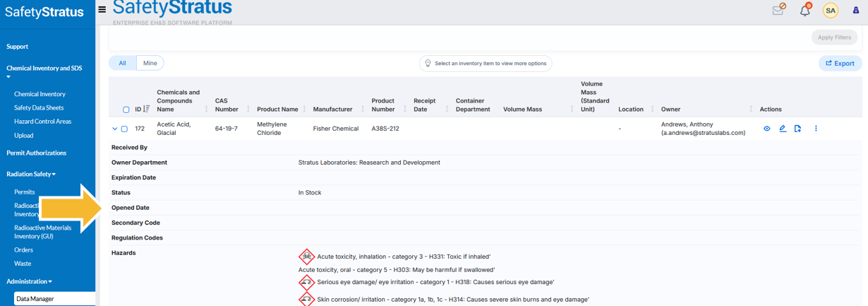This screenshot has height=306, width=868.
Task: Click the 'Fisher Chemical' manufacturer cell
Action: pyautogui.click(x=336, y=129)
